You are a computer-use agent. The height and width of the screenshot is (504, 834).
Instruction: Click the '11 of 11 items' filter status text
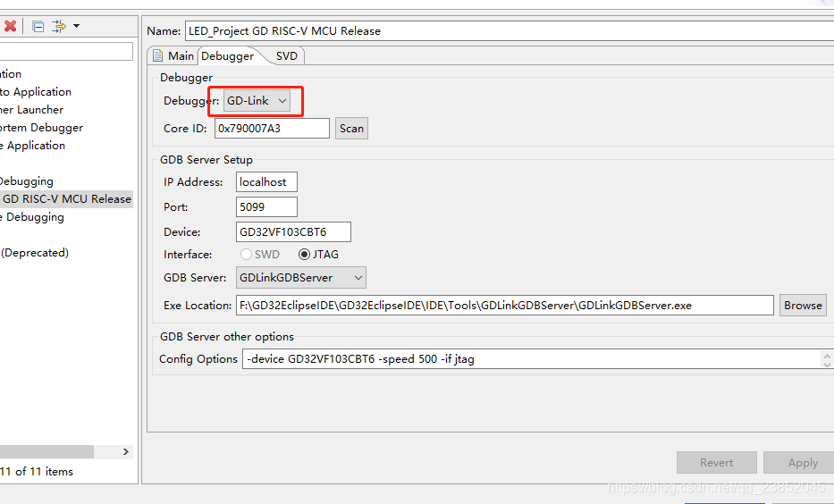tap(37, 472)
